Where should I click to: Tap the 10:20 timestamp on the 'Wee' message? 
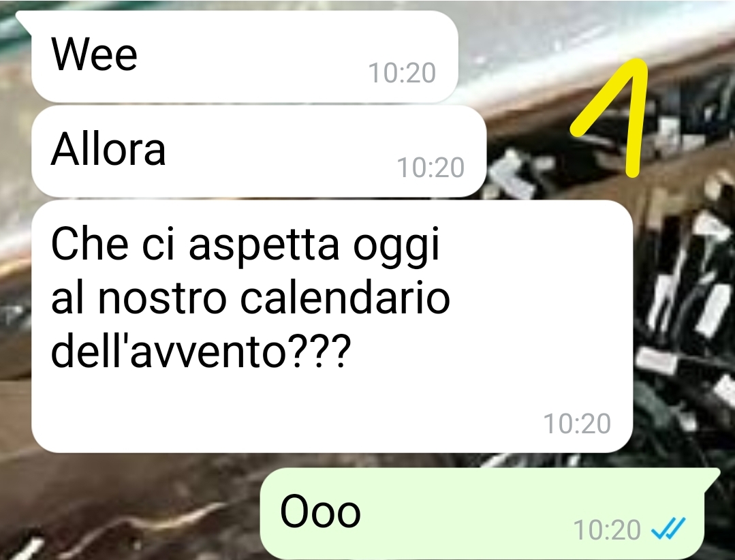click(402, 73)
